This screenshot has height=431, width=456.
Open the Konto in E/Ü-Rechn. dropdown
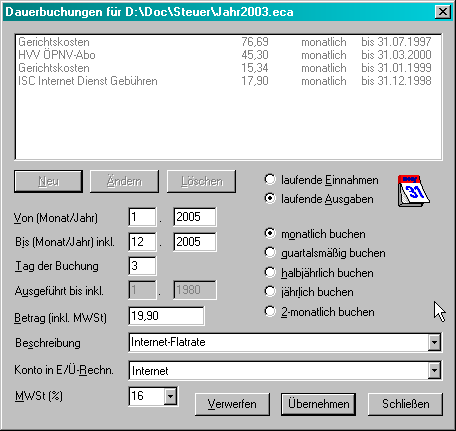[434, 370]
